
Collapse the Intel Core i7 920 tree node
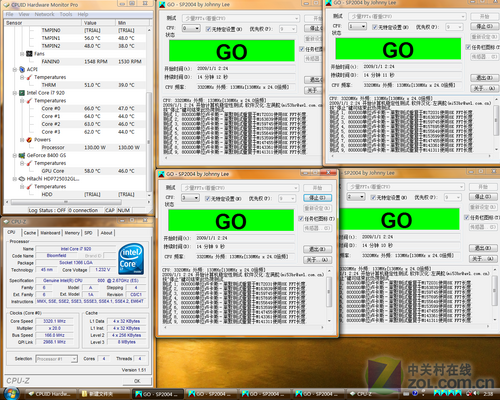[15, 93]
